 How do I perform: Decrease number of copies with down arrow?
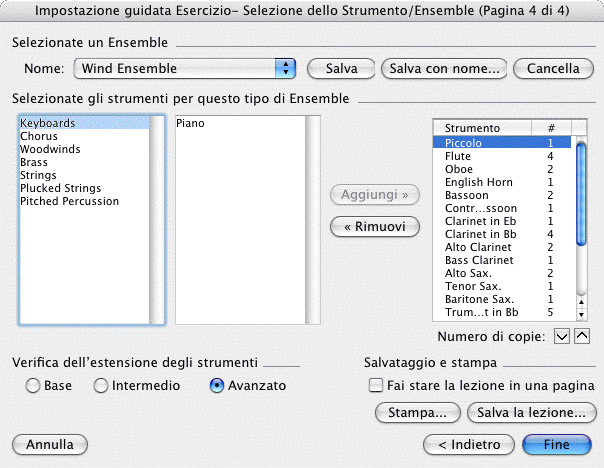[x=560, y=336]
